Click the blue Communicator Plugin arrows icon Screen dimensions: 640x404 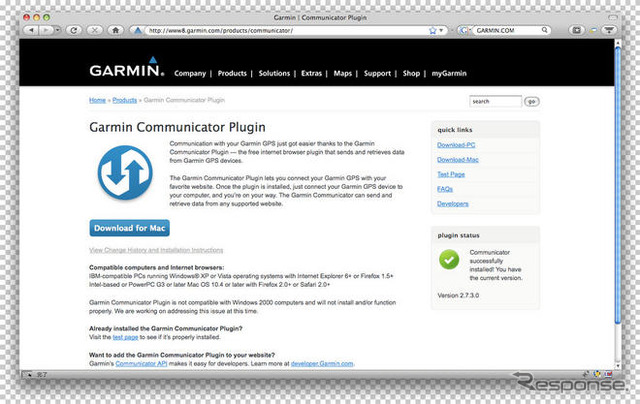pyautogui.click(x=125, y=173)
